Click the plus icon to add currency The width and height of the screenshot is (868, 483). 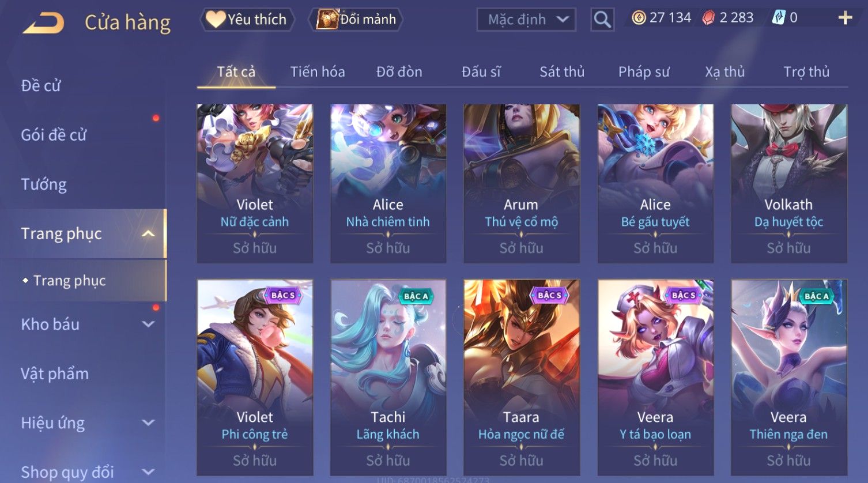(845, 18)
